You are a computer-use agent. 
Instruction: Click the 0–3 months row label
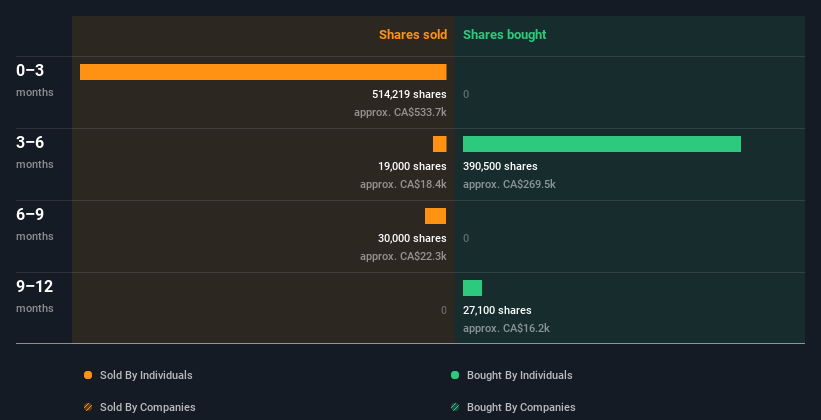(x=35, y=80)
